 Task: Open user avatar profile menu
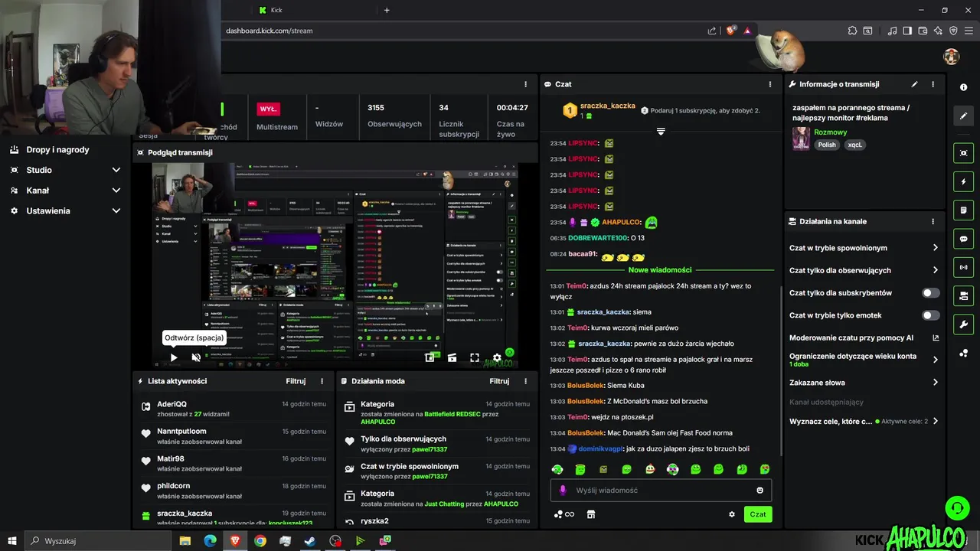pos(952,57)
